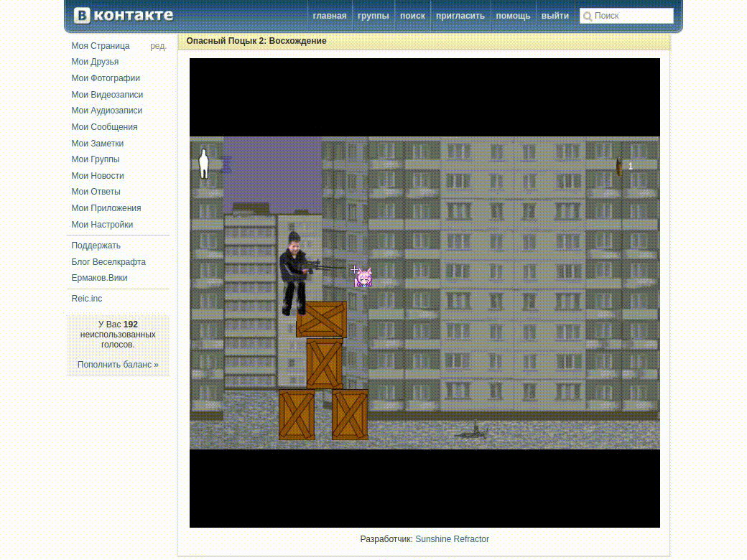Click the bottom-left wooden crate
The height and width of the screenshot is (560, 747).
point(297,414)
